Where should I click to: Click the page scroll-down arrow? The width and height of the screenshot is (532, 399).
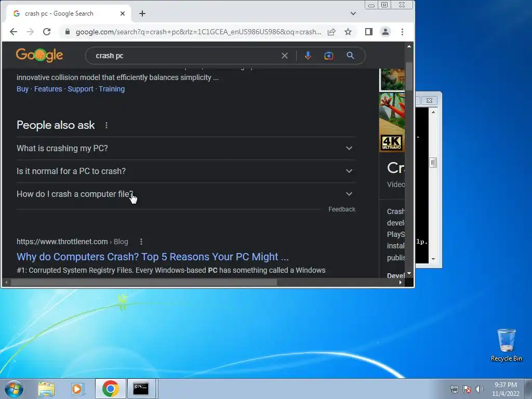tap(409, 273)
